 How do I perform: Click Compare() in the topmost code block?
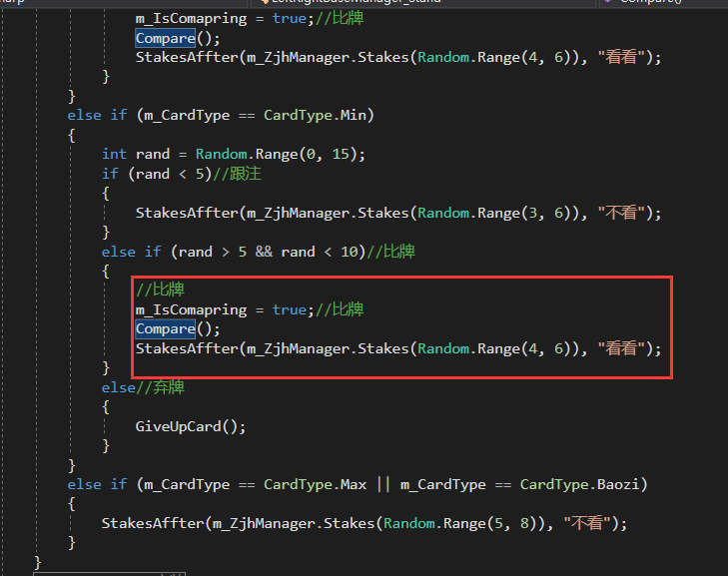coord(178,38)
